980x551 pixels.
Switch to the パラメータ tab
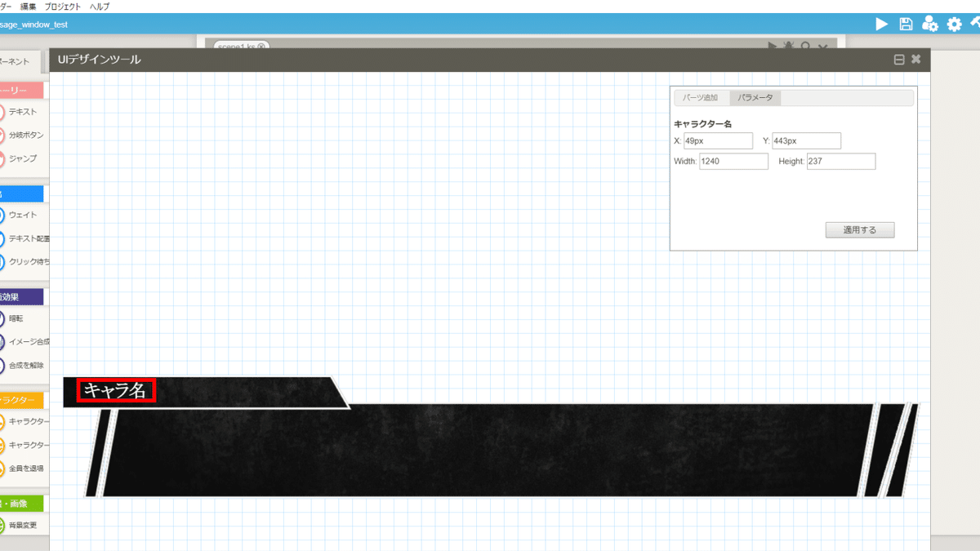755,98
